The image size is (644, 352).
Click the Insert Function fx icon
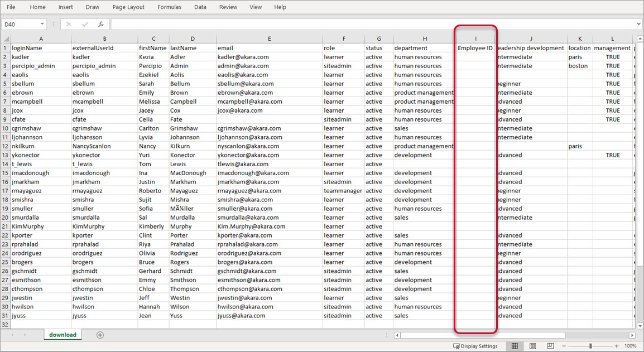(101, 25)
